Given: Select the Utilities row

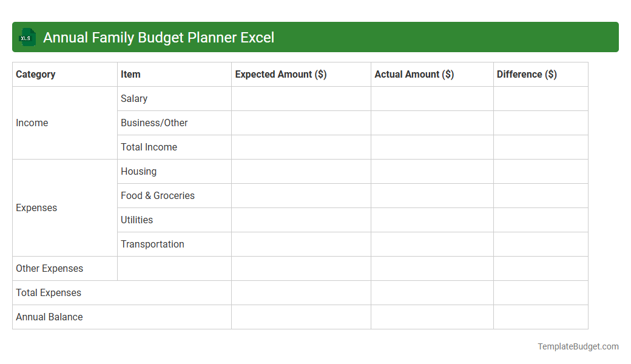Looking at the screenshot, I should pyautogui.click(x=137, y=220).
